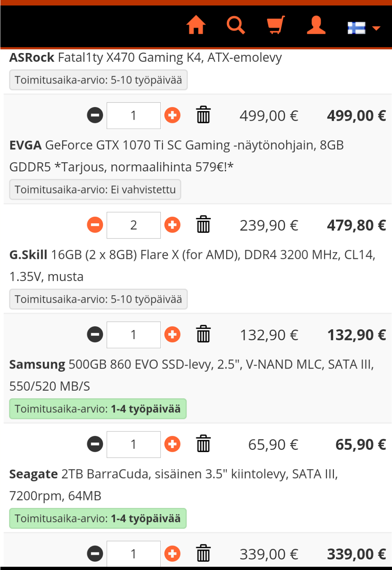
Task: Expand the Finnish flag language dropdown
Action: pyautogui.click(x=364, y=28)
